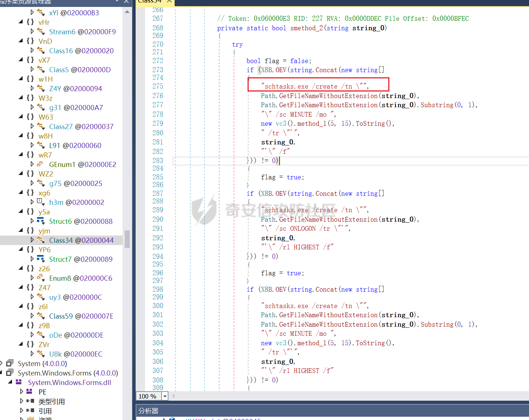
Task: Expand the System (4.0.0.0) assembly node
Action: pyautogui.click(x=1, y=363)
